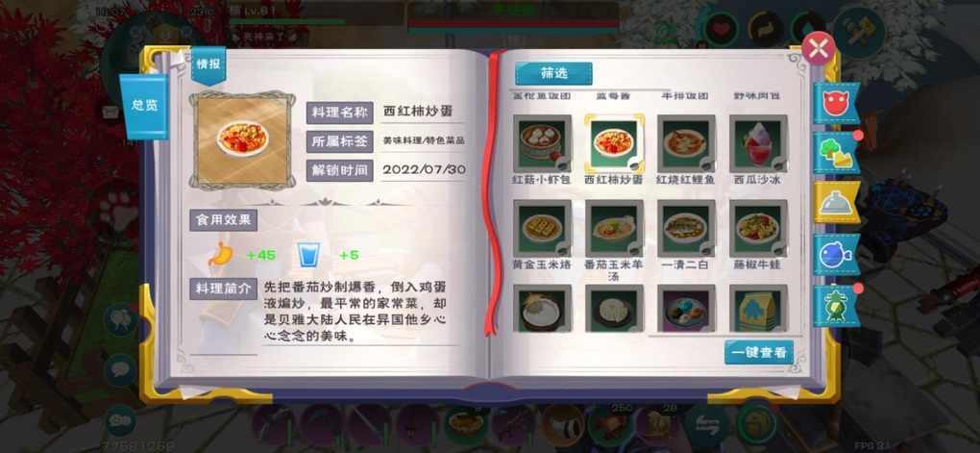This screenshot has width=980, height=453.
Task: Select 番茄玉米羊汤 dish icon
Action: tap(614, 228)
